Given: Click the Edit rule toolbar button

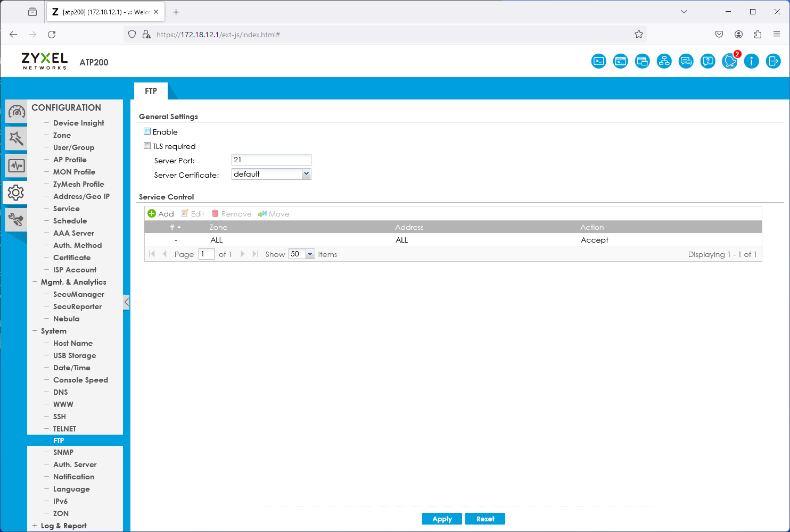Looking at the screenshot, I should click(193, 213).
